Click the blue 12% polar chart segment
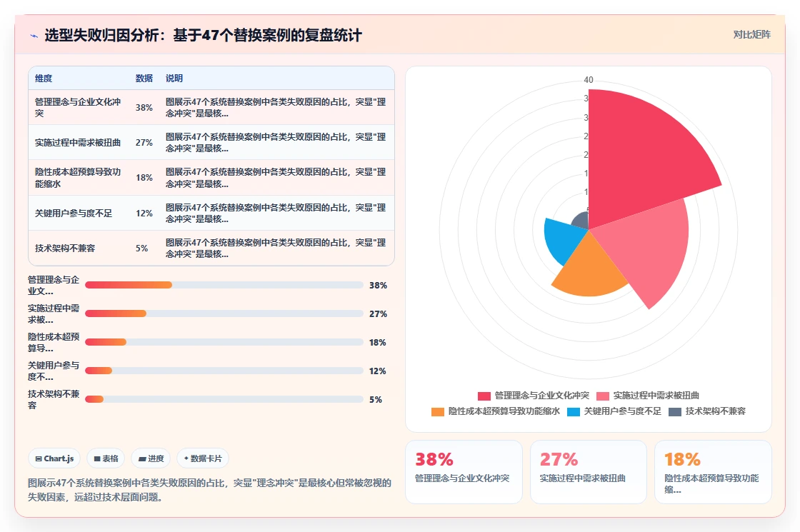Image resolution: width=800 pixels, height=532 pixels. point(564,240)
